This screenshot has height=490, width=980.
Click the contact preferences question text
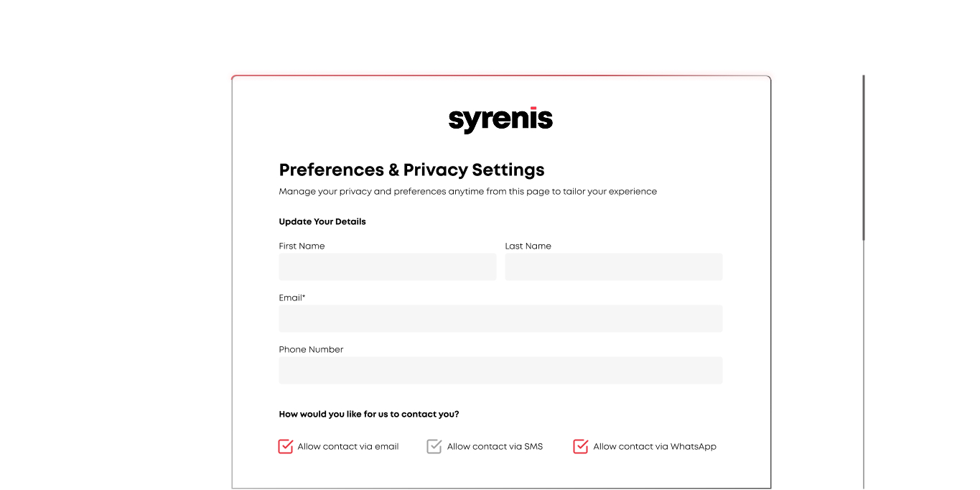[x=368, y=414]
